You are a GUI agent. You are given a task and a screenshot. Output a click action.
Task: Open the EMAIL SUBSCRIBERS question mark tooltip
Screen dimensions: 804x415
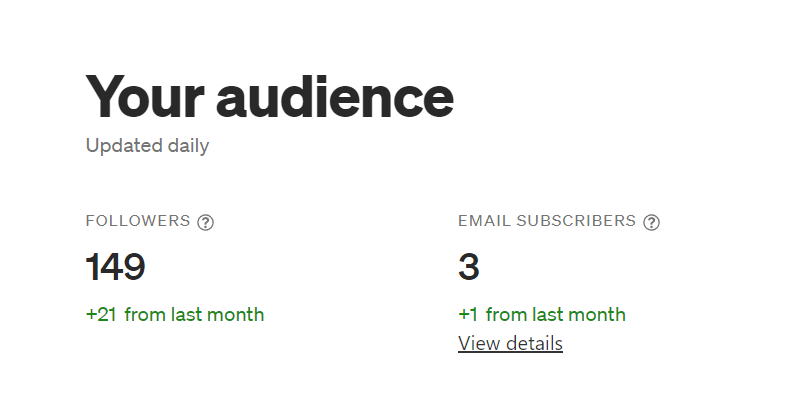tap(651, 222)
